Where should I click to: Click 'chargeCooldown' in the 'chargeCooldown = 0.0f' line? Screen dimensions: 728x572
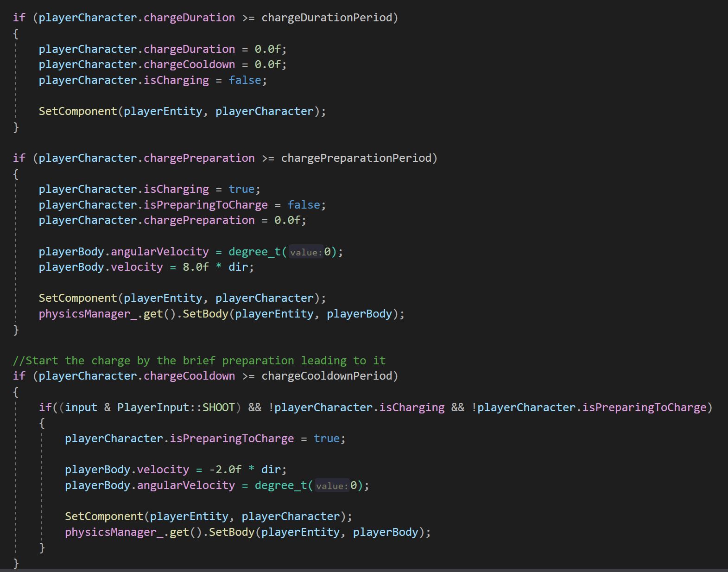tap(189, 64)
